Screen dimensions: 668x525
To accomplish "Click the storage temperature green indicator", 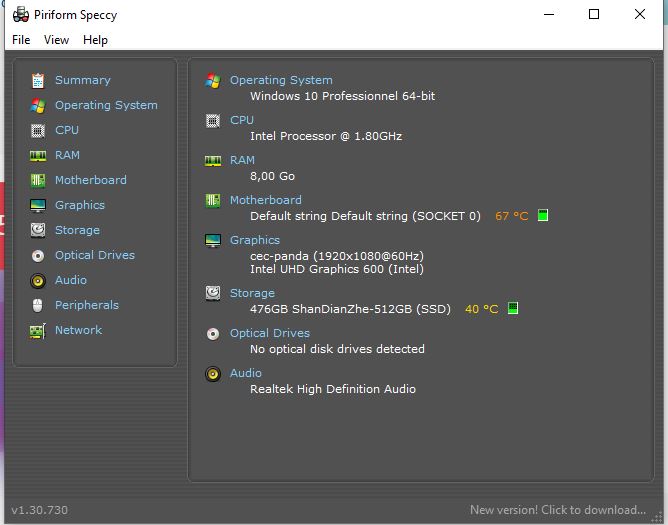I will (x=513, y=309).
